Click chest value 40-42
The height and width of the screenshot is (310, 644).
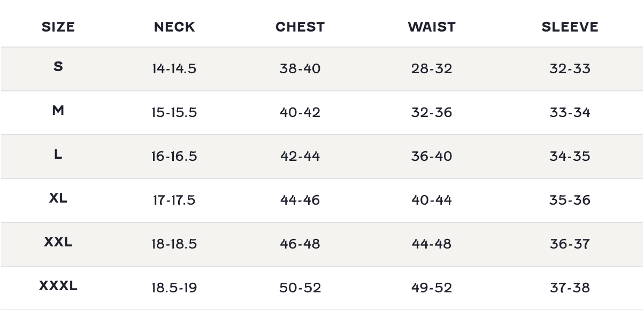tap(300, 113)
